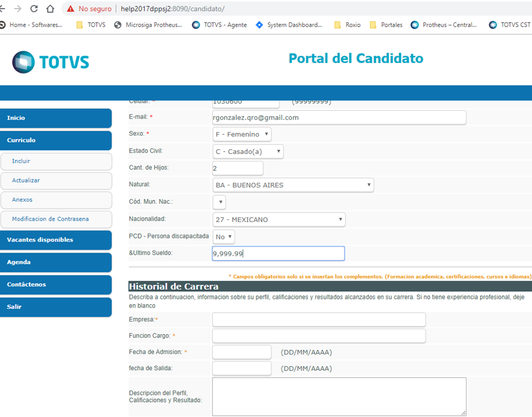Click the TOTVS logo
532x417 pixels.
51,62
